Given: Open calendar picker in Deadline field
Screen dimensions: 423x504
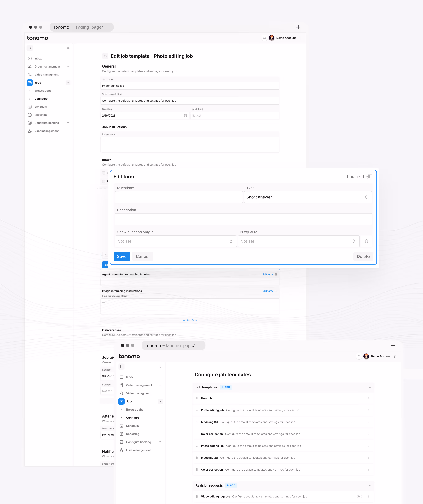Looking at the screenshot, I should (186, 116).
